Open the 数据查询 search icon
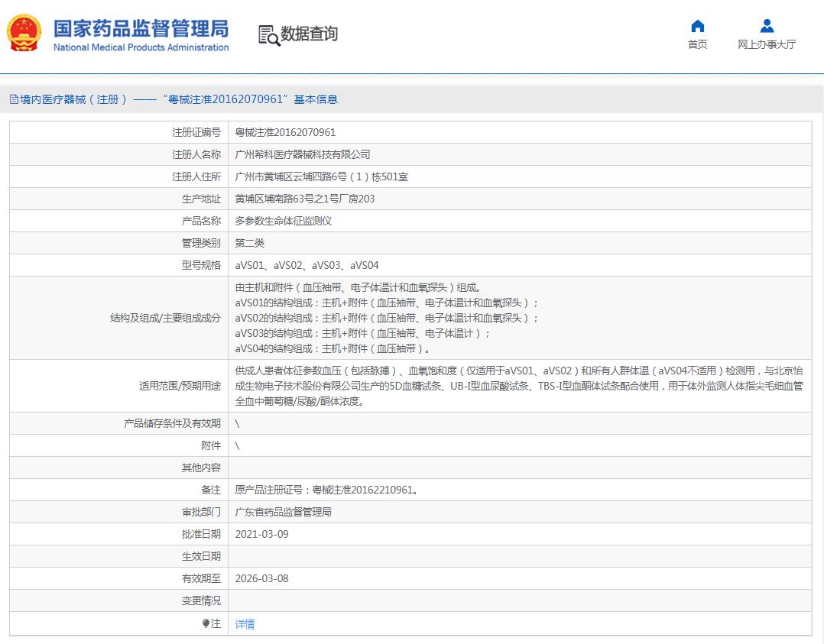This screenshot has height=644, width=824. (x=269, y=35)
